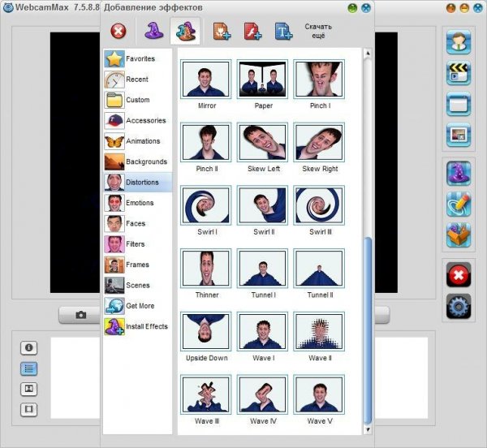Open settings with the gear icon
The height and width of the screenshot is (448, 487).
459,307
